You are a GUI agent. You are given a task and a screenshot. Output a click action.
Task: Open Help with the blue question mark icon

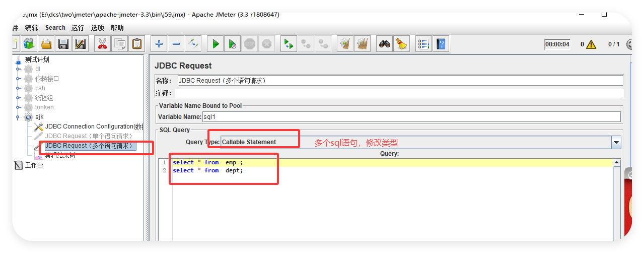(441, 44)
